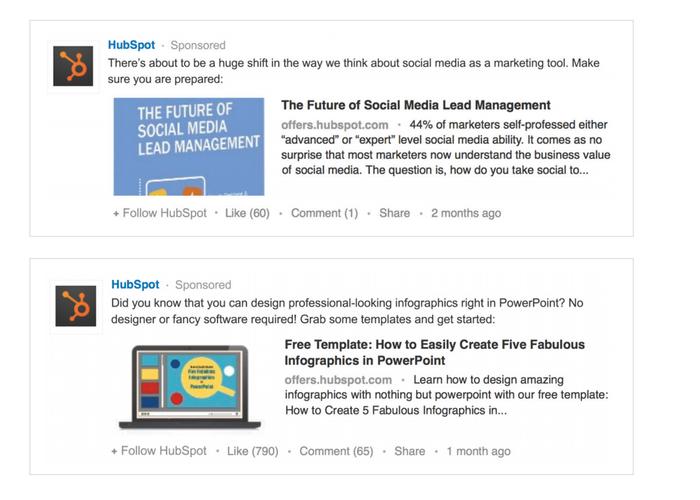700x500 pixels.
Task: Share the social media lead management post
Action: pos(395,213)
